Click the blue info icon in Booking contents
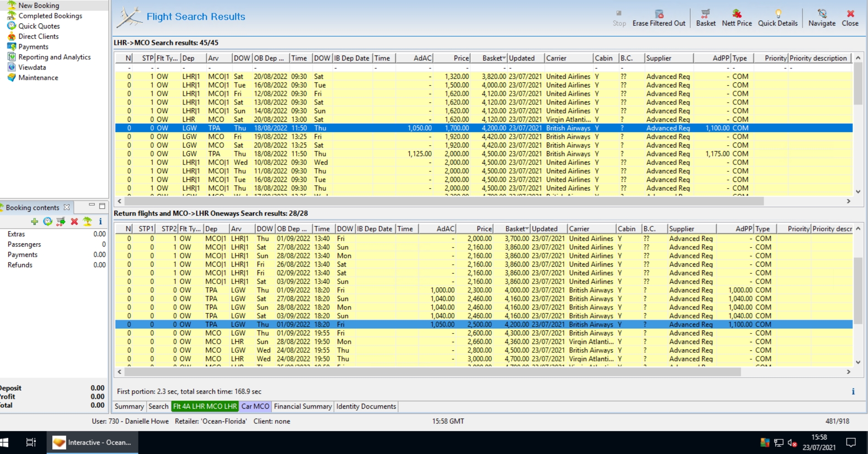Screen dimensions: 868x454 [100, 222]
